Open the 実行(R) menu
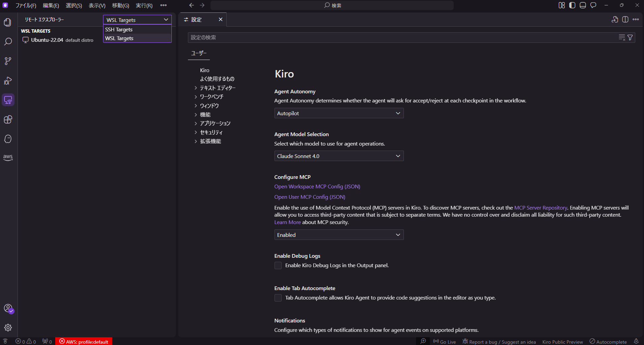The height and width of the screenshot is (345, 644). [x=144, y=5]
